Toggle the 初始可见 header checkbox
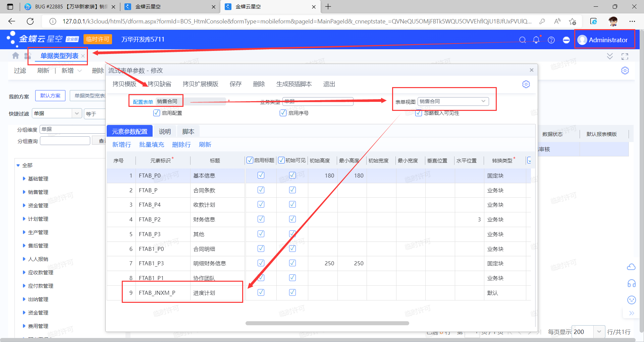The height and width of the screenshot is (342, 644). [281, 160]
